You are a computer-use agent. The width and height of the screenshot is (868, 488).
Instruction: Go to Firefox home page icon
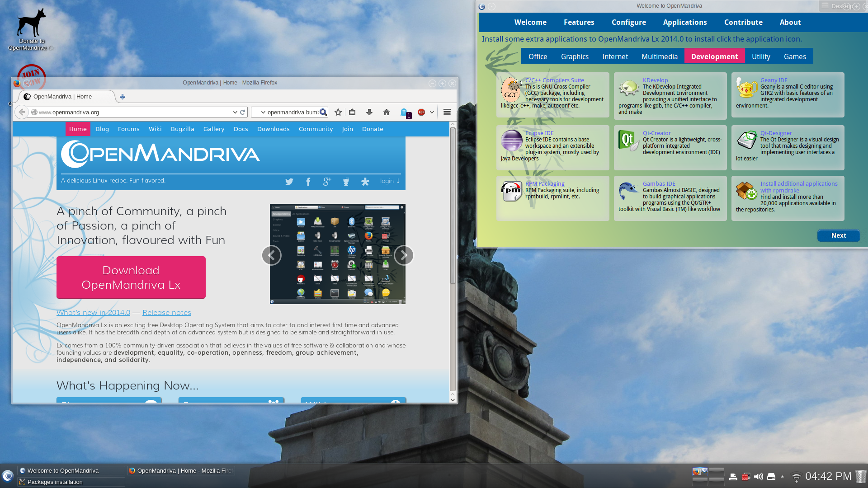click(x=387, y=112)
